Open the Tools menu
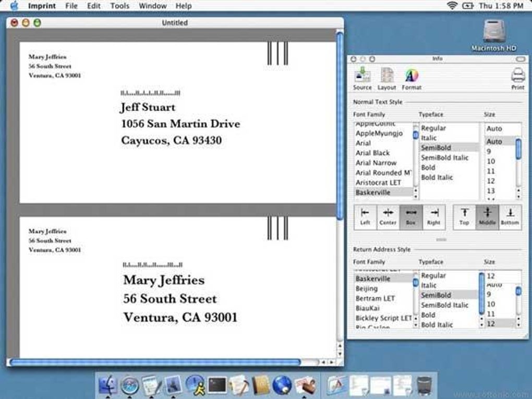This screenshot has height=399, width=532. coord(119,6)
